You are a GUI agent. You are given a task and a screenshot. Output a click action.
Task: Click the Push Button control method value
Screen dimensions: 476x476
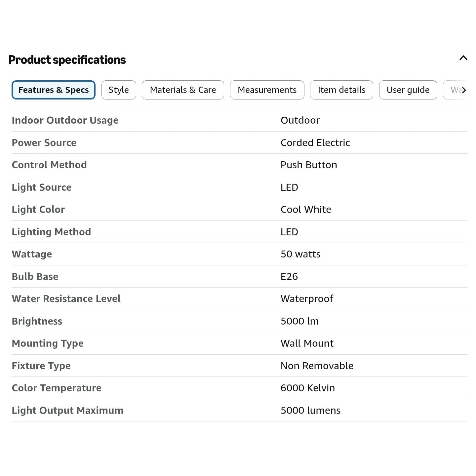(x=309, y=165)
